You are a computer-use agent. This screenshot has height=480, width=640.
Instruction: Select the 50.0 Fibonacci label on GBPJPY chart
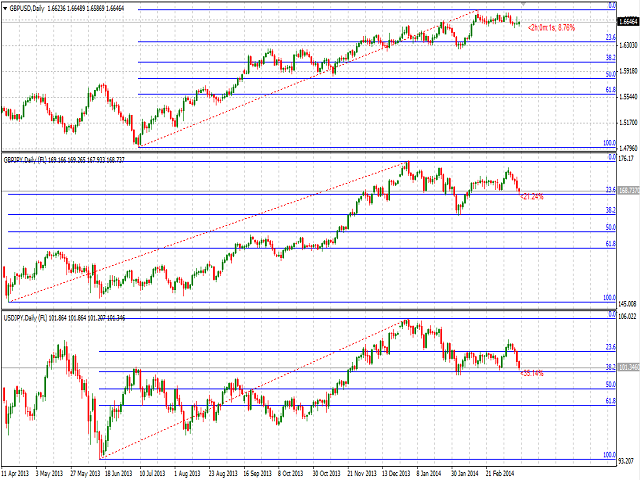[611, 227]
